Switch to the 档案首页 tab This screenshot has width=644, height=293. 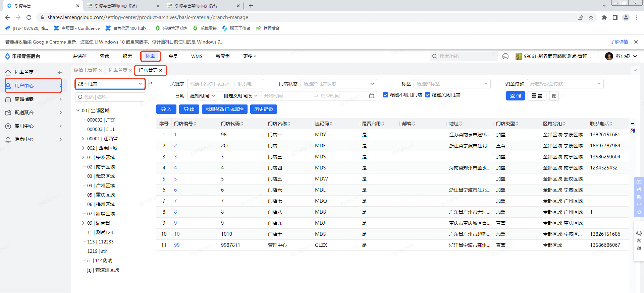click(118, 70)
